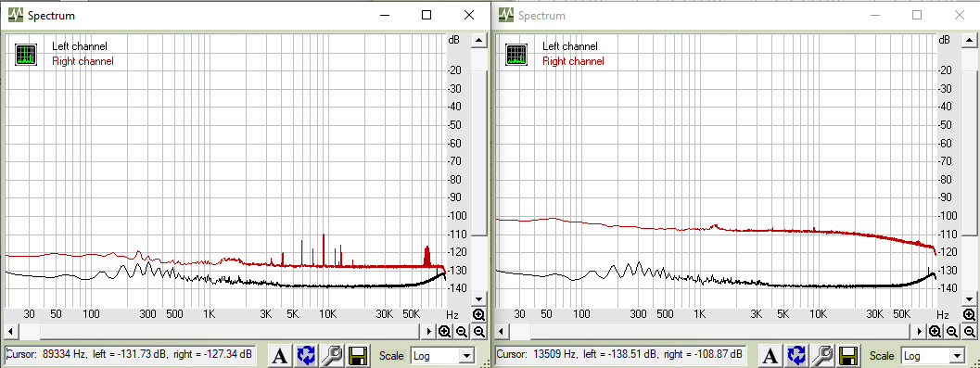Image resolution: width=980 pixels, height=368 pixels.
Task: Click the 'Cursor: 13509 Hz' readout field
Action: click(619, 355)
